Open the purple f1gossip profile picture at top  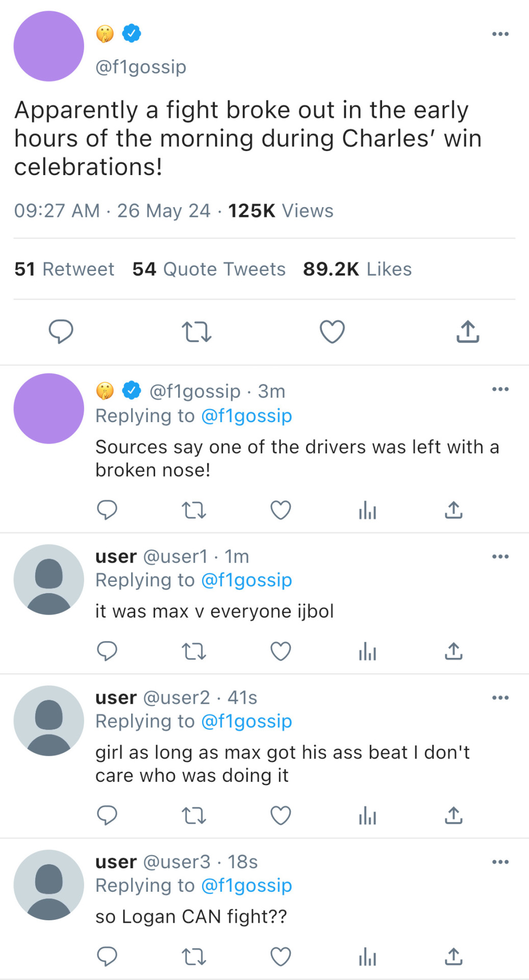pos(49,46)
